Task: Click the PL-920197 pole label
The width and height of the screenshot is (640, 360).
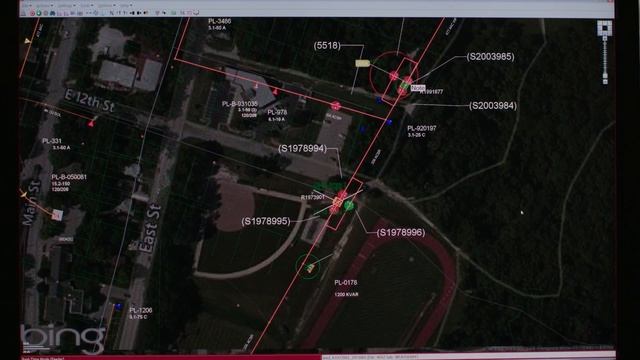Action: pyautogui.click(x=422, y=128)
